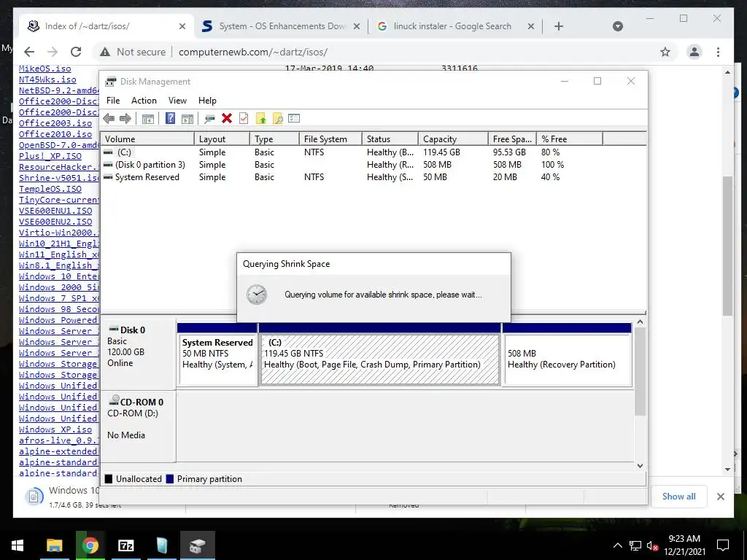The height and width of the screenshot is (560, 747).
Task: Open the Help menu in Disk Management
Action: pos(207,101)
